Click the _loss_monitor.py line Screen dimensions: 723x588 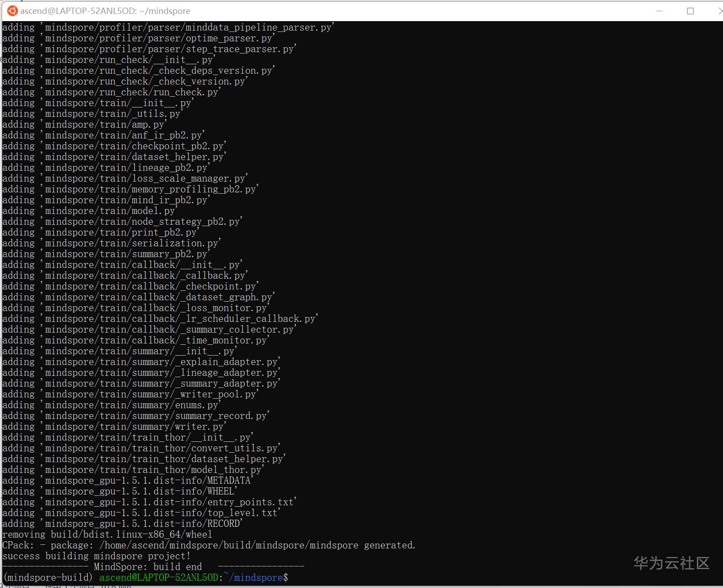coord(136,308)
